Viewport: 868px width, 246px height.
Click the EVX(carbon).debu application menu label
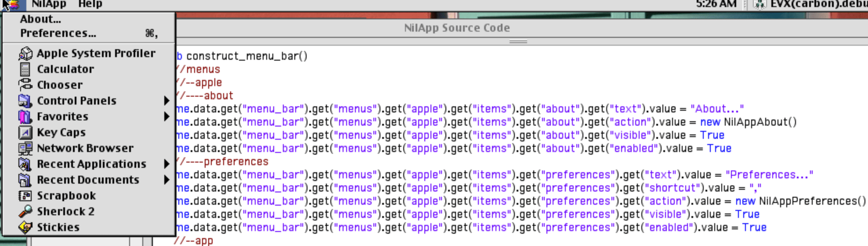pos(819,4)
